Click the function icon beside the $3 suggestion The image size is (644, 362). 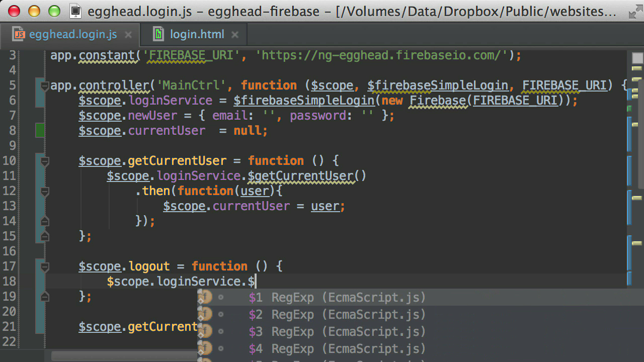(204, 332)
